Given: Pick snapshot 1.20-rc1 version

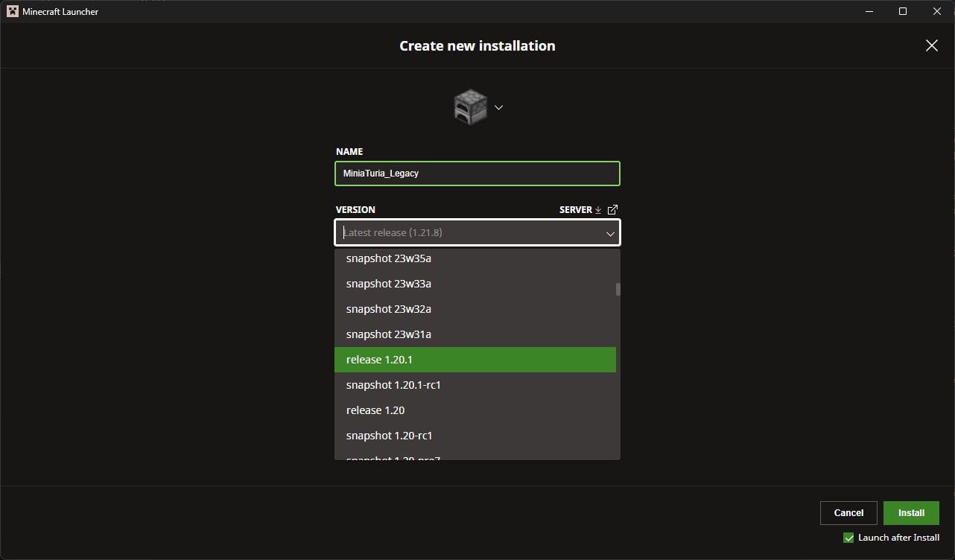Looking at the screenshot, I should pyautogui.click(x=475, y=436).
